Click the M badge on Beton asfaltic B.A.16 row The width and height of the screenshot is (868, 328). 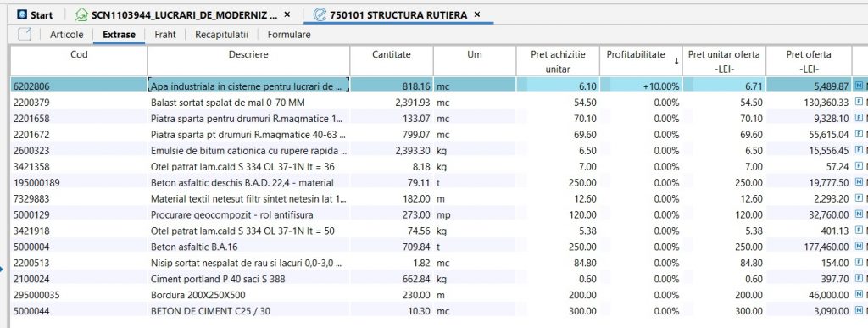[860, 246]
